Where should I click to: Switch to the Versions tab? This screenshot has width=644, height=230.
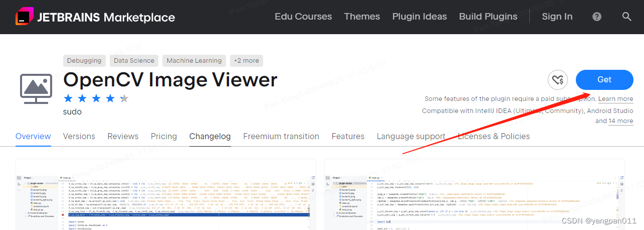[x=79, y=136]
